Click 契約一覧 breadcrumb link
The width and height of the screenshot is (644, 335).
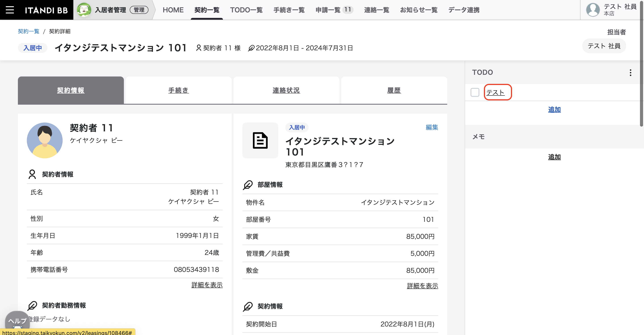(x=28, y=31)
